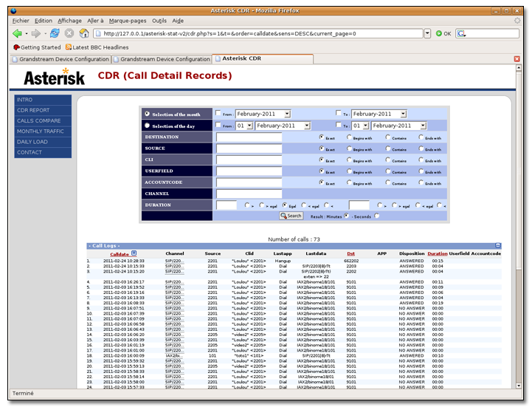
Task: Open INTRO in the sidebar
Action: click(43, 100)
